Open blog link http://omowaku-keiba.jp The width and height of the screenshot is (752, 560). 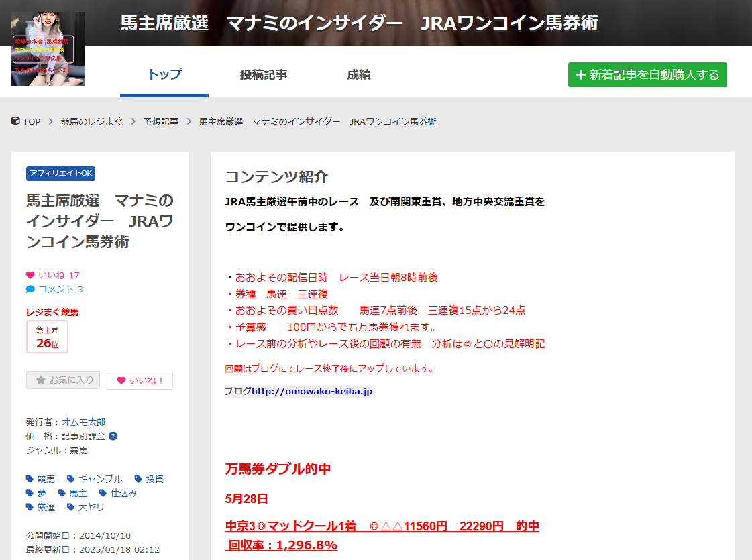tap(312, 391)
